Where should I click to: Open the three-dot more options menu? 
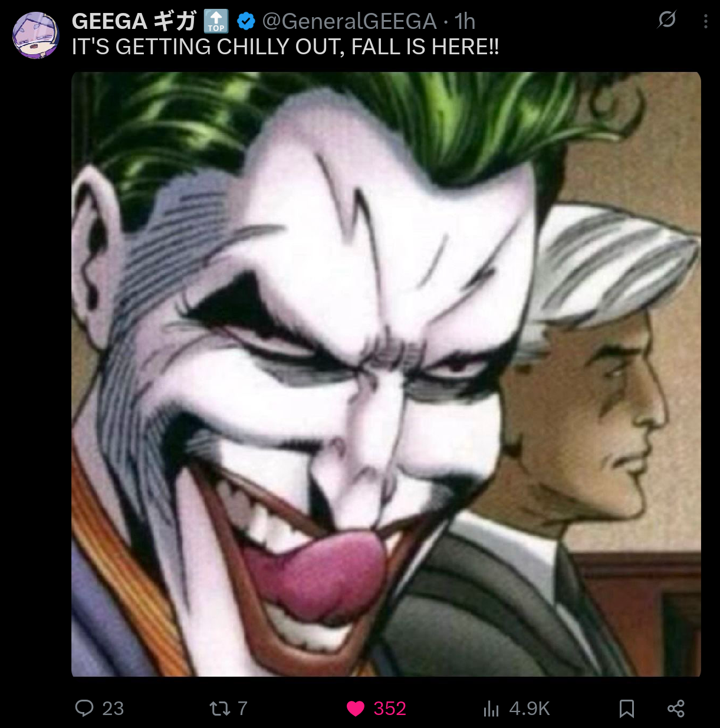[705, 21]
